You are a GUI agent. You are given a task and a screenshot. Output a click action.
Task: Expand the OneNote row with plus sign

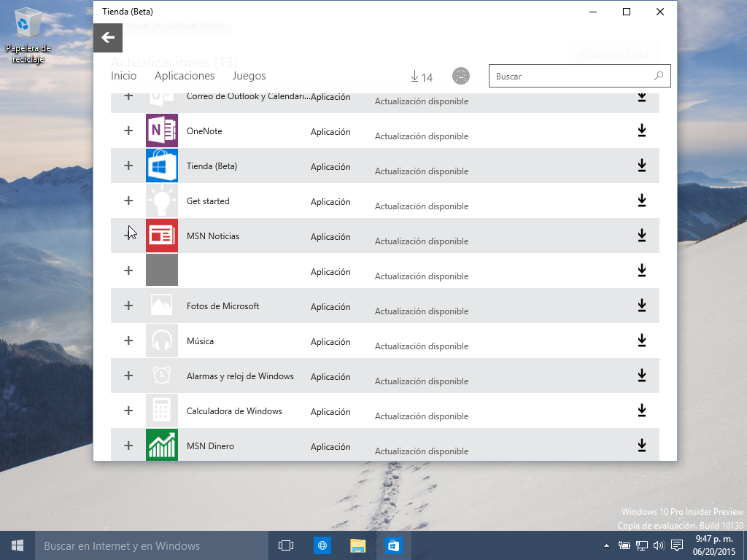point(128,131)
